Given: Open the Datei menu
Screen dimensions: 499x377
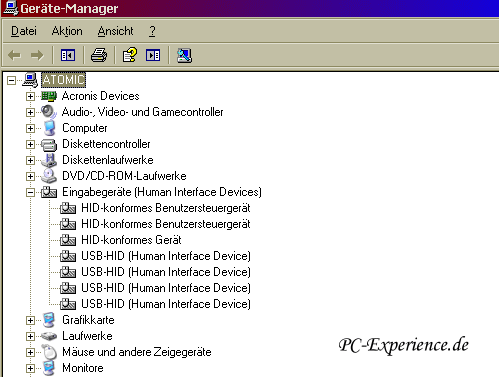Looking at the screenshot, I should 24,31.
